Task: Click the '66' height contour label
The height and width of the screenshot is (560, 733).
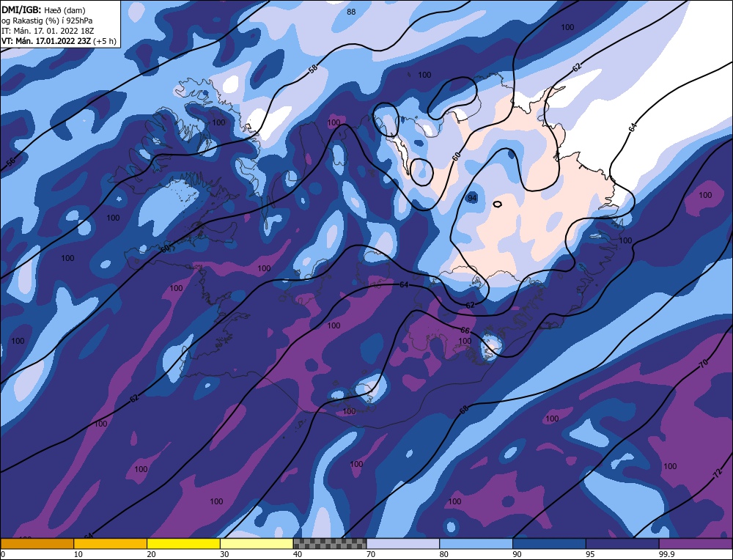Action: point(465,331)
